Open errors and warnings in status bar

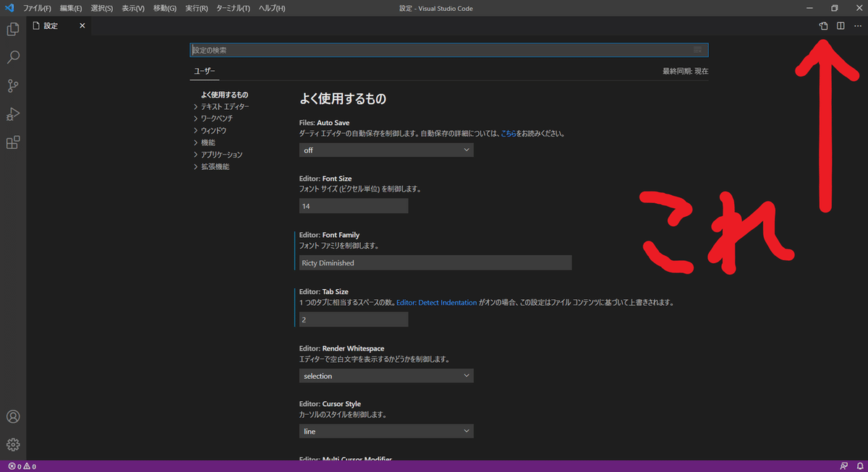pyautogui.click(x=22, y=466)
